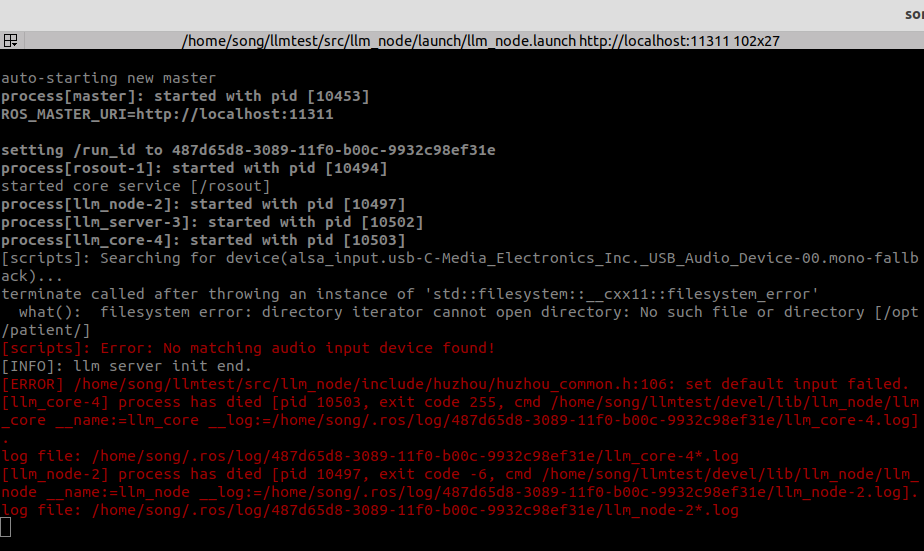Click the 'process[master]: started with pid' line
The width and height of the screenshot is (924, 551).
185,96
